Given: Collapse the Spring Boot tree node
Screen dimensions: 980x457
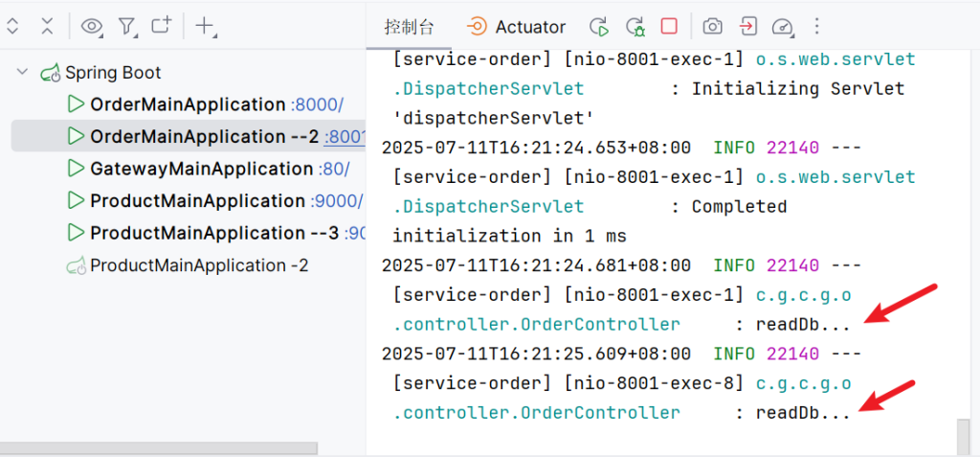Looking at the screenshot, I should click(x=22, y=73).
